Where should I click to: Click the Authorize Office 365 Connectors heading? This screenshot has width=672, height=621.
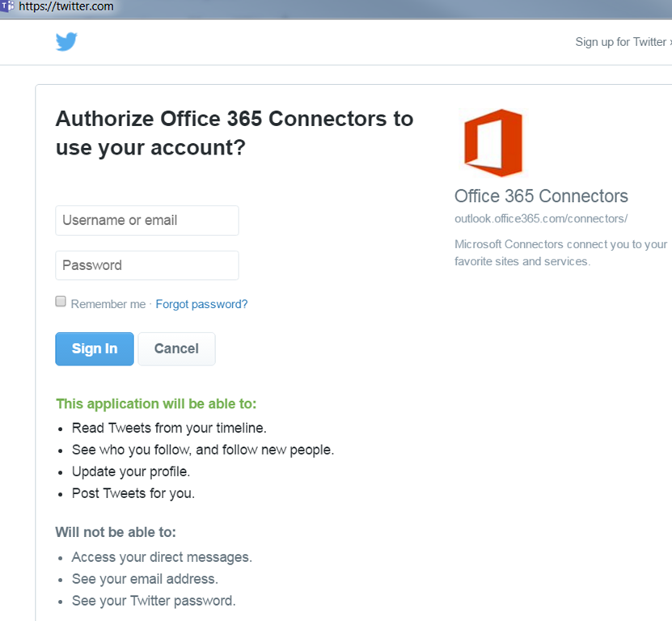(234, 133)
